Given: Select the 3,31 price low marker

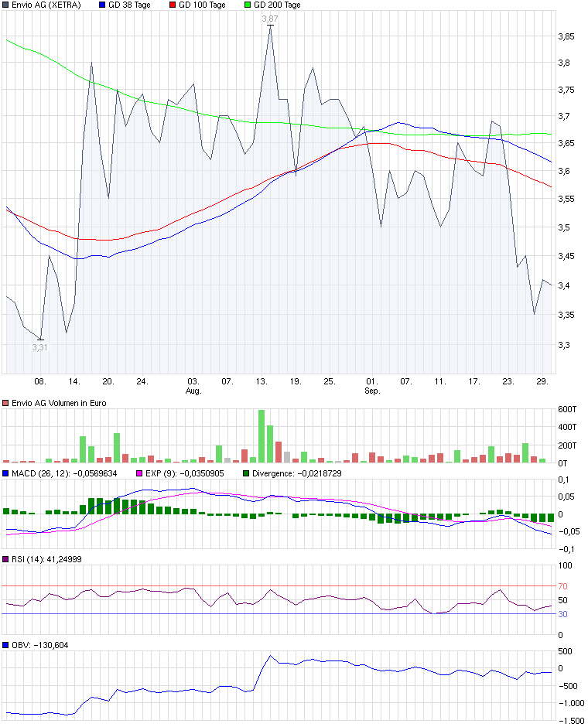Looking at the screenshot, I should (39, 347).
